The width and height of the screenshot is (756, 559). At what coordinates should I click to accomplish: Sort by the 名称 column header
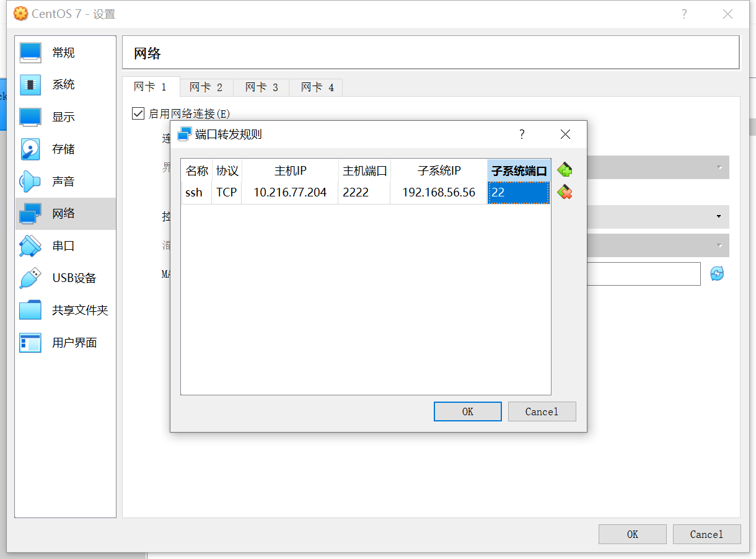[x=196, y=170]
